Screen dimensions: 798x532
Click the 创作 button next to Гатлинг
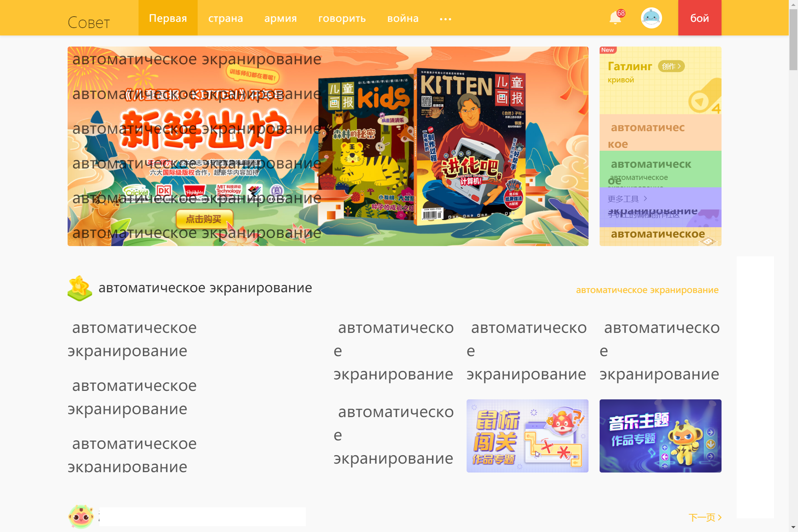(671, 66)
